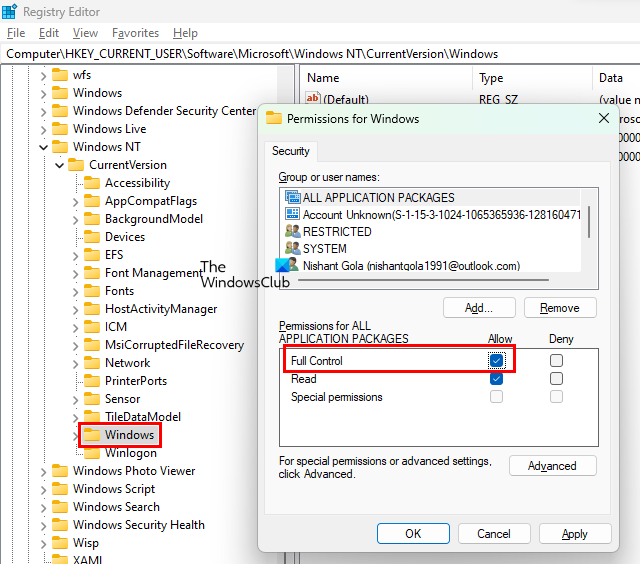Expand the Font Management tree node
Viewport: 640px width, 564px height.
(76, 273)
